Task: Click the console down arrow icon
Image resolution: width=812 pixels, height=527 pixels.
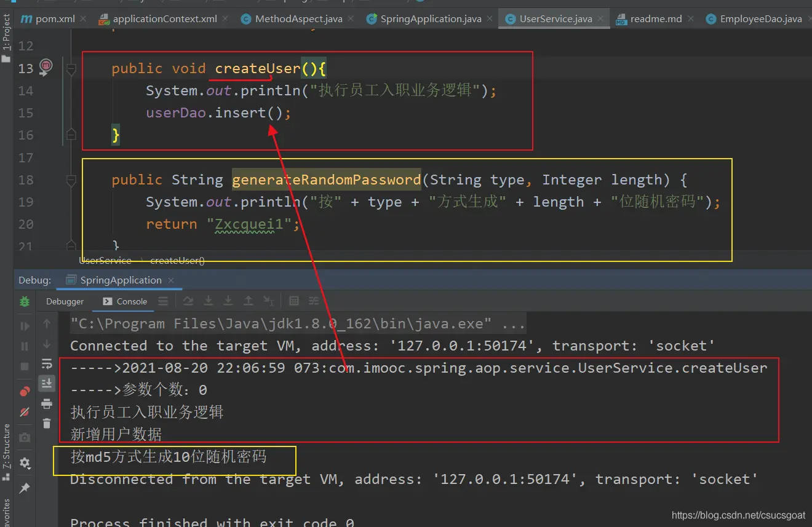Action: (x=47, y=344)
